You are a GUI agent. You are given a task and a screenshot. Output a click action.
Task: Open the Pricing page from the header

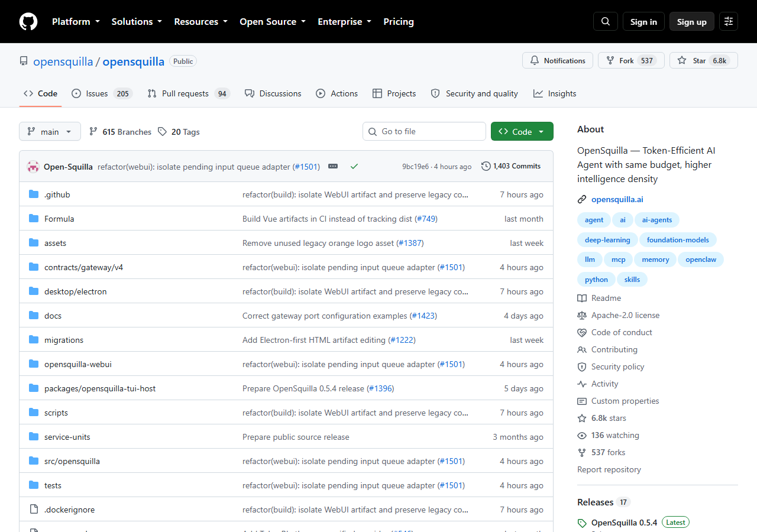click(x=399, y=21)
